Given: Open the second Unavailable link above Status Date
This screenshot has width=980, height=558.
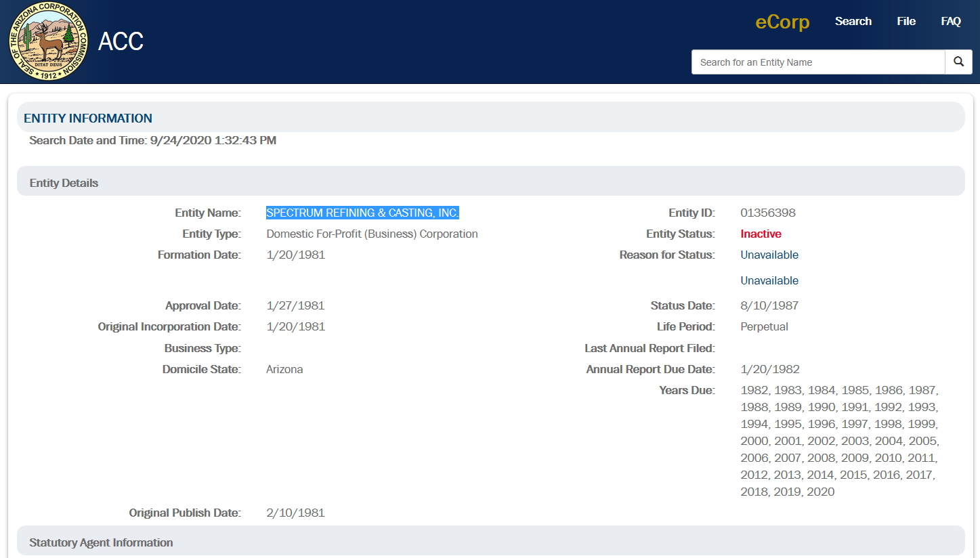Looking at the screenshot, I should click(x=769, y=281).
